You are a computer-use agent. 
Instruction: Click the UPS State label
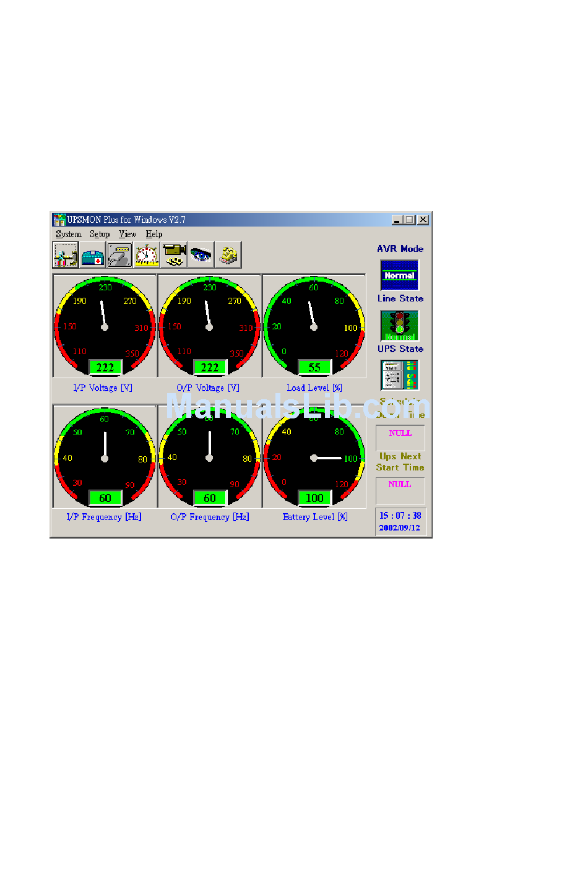point(400,349)
